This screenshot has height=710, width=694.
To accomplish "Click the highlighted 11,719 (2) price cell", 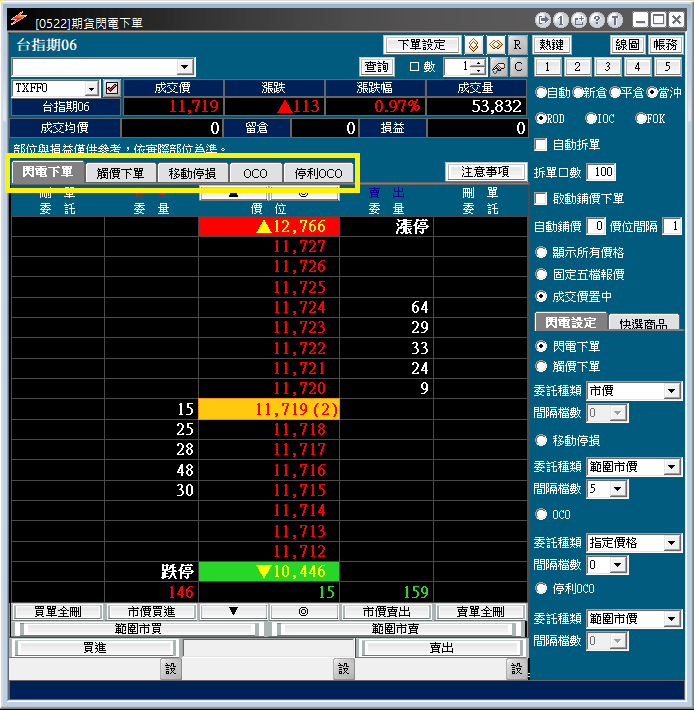I will tap(269, 409).
